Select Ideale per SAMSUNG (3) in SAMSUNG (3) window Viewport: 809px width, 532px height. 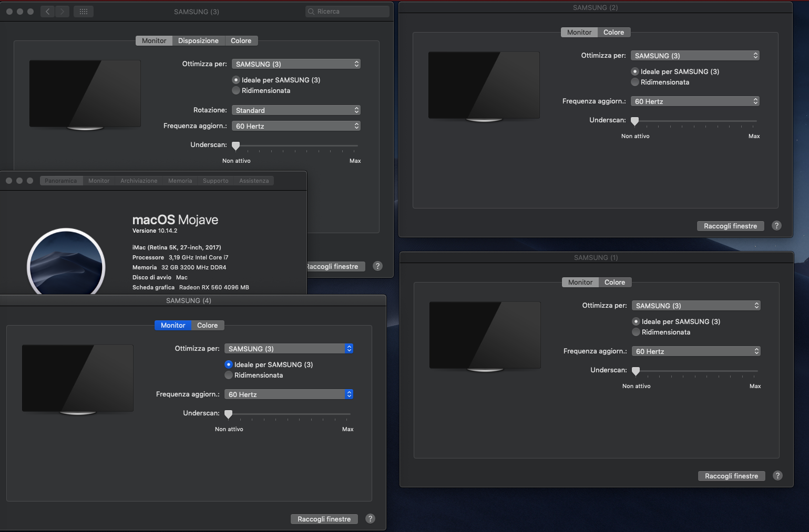(236, 80)
